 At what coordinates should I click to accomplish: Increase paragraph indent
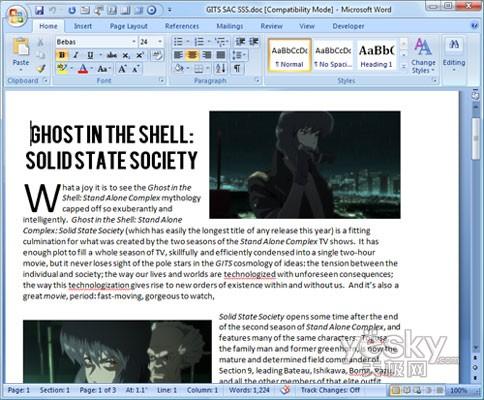click(x=254, y=42)
